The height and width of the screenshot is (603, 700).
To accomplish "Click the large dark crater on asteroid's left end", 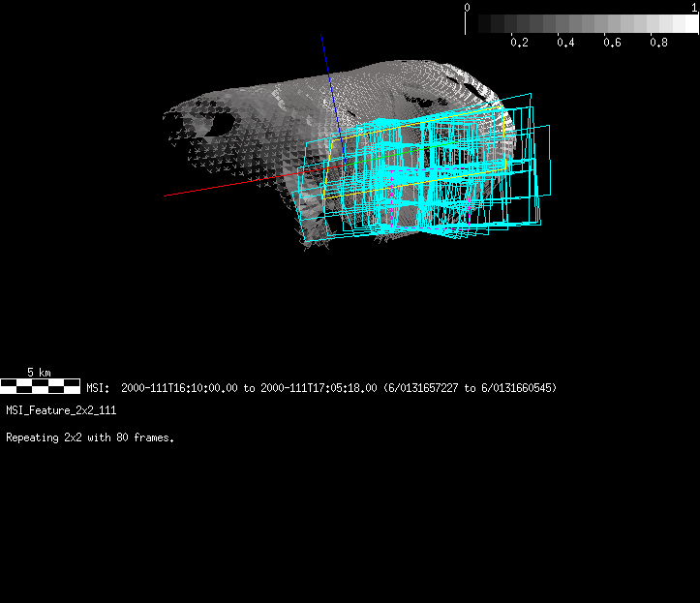I will (218, 123).
